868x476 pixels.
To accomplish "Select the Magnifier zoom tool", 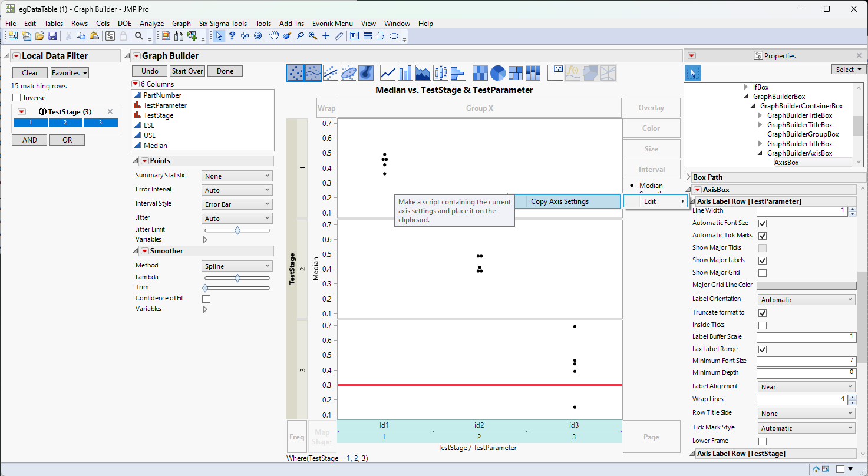I will (312, 36).
